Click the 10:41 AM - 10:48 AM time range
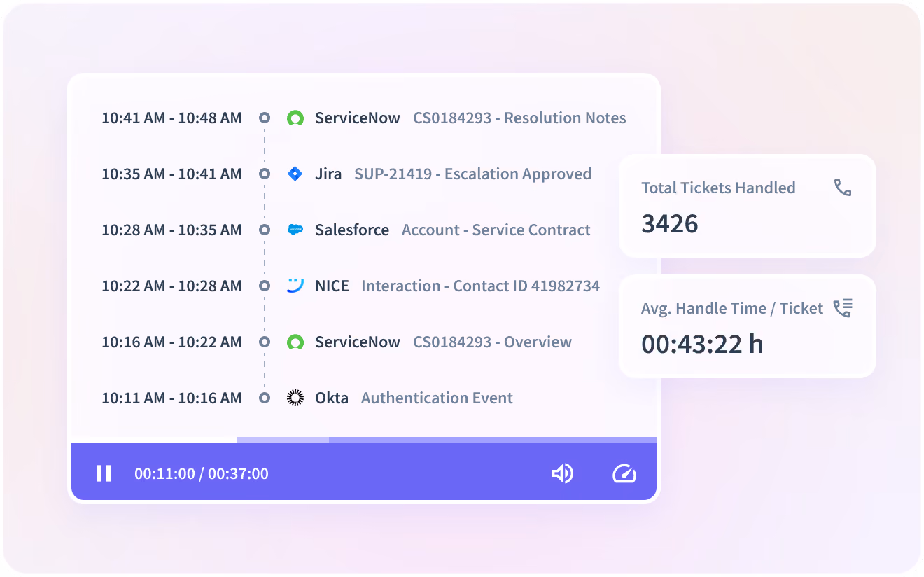924x577 pixels. pos(171,118)
